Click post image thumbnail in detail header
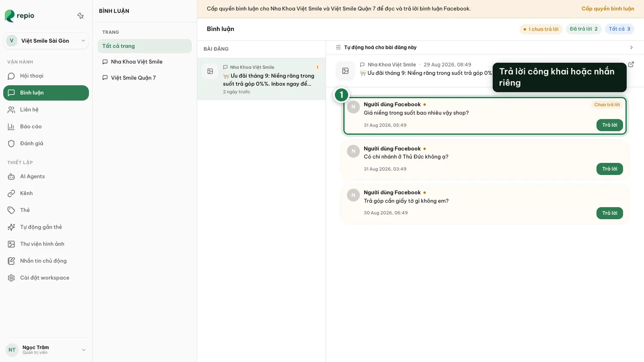 point(345,71)
